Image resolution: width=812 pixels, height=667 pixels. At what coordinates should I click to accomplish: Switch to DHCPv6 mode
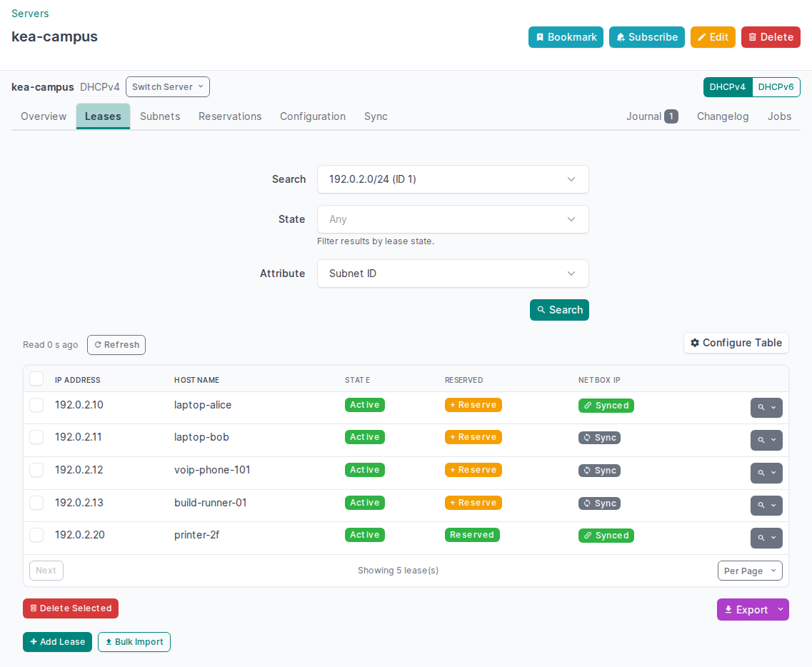click(x=776, y=87)
